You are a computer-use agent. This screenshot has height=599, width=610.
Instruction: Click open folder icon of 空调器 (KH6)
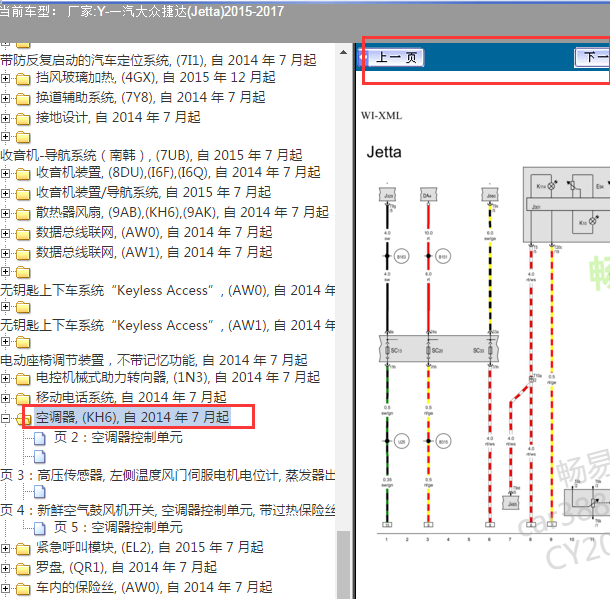tap(24, 419)
